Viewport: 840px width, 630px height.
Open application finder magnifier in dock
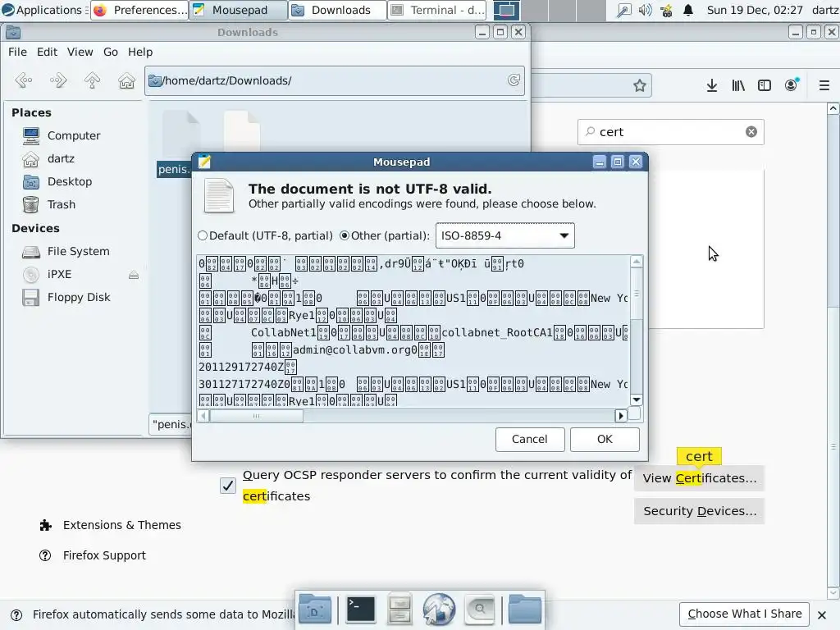479,609
